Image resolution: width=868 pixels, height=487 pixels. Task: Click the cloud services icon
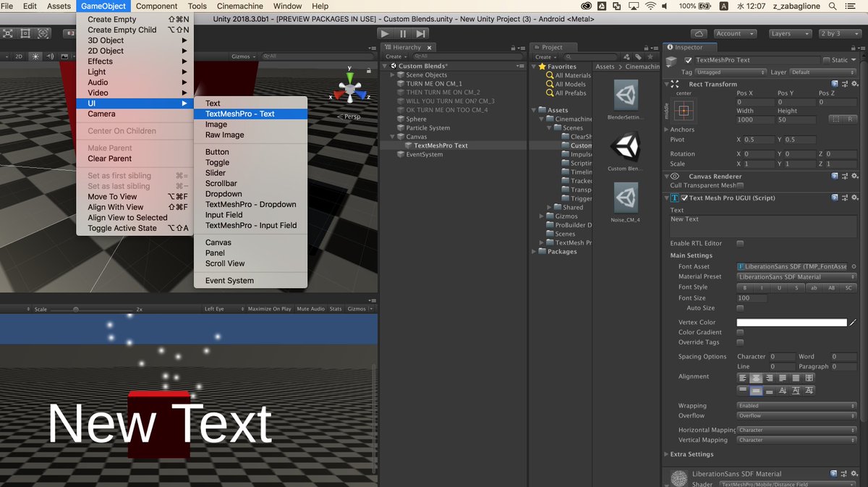click(699, 33)
